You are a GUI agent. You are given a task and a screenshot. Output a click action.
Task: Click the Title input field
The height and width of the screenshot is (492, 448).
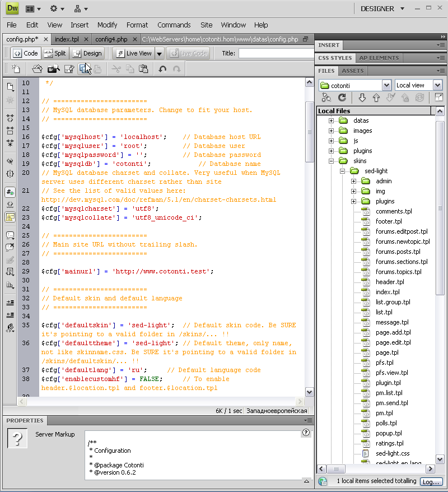(x=276, y=53)
